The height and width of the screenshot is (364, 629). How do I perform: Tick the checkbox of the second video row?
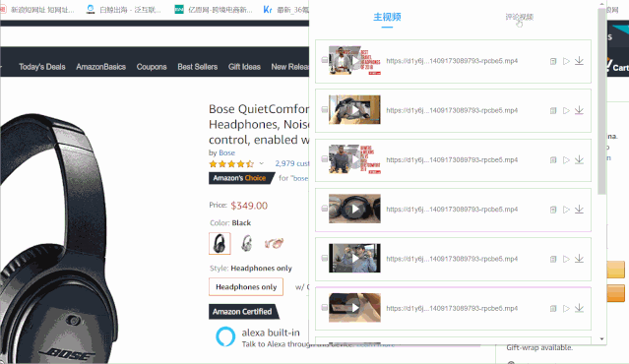[x=324, y=109]
